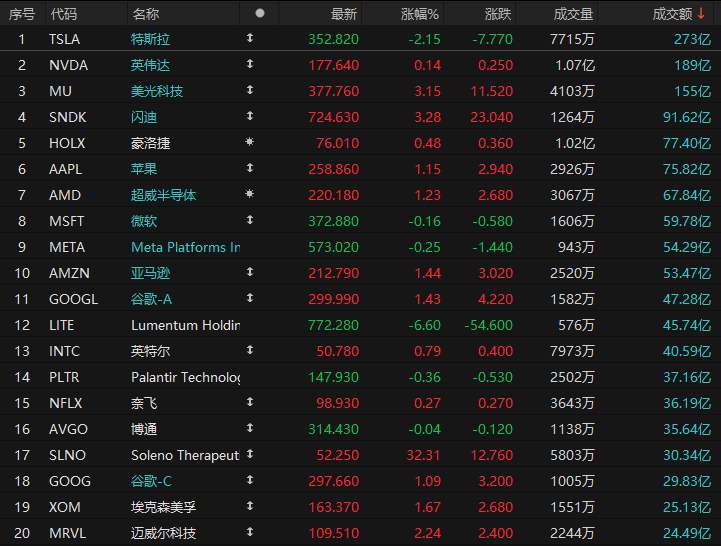
Task: Click the 名称 column header
Action: (145, 14)
